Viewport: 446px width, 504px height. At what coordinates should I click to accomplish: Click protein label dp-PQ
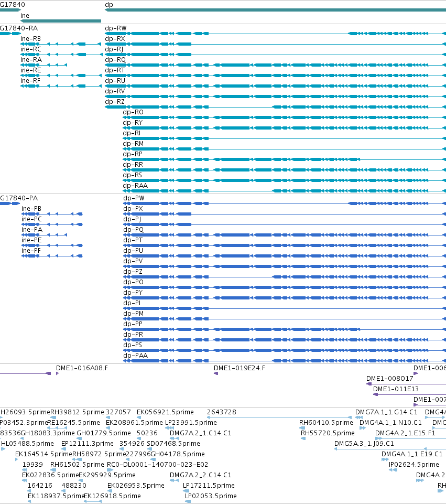pos(133,230)
